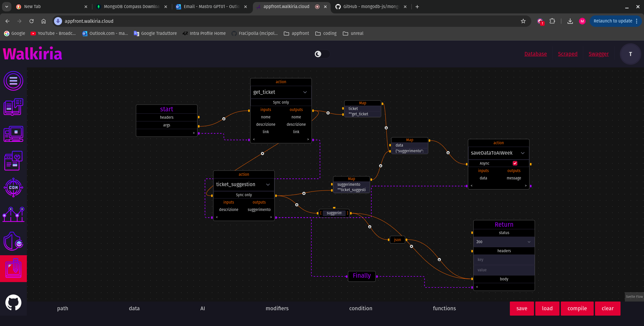
Task: Click the suggerim array input field
Action: 334,213
